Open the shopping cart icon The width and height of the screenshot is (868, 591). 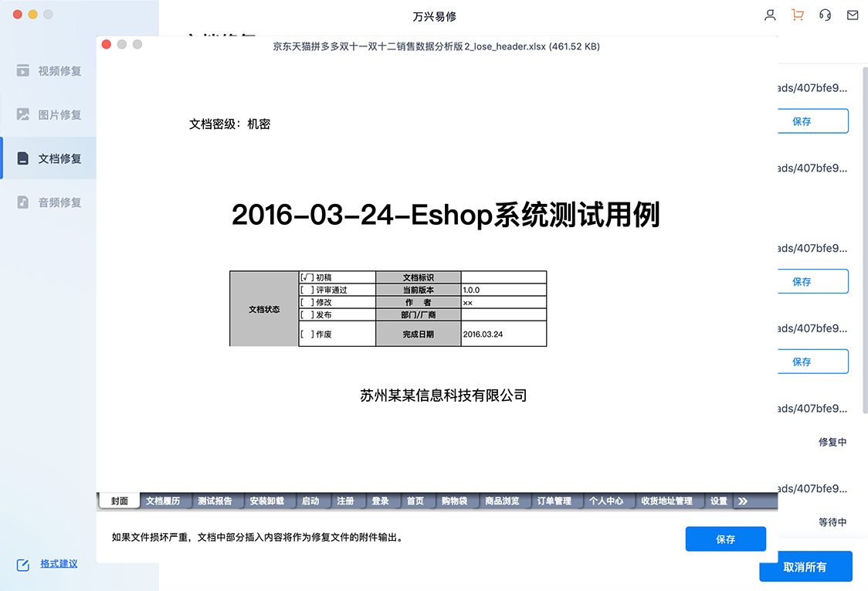(797, 15)
